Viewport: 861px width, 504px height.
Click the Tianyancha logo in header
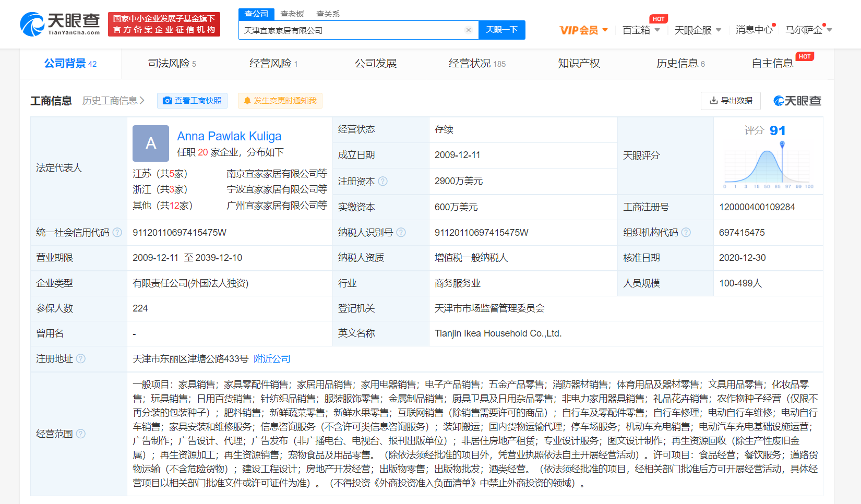(60, 24)
